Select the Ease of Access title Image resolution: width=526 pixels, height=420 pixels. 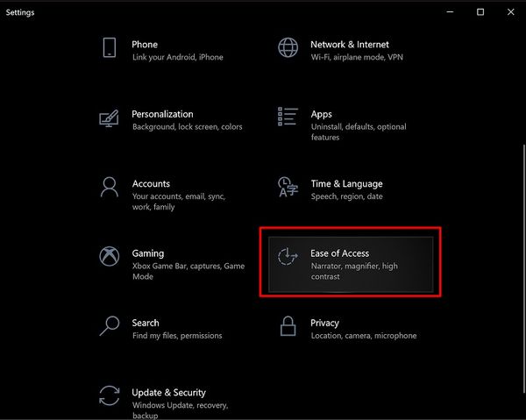click(x=339, y=253)
